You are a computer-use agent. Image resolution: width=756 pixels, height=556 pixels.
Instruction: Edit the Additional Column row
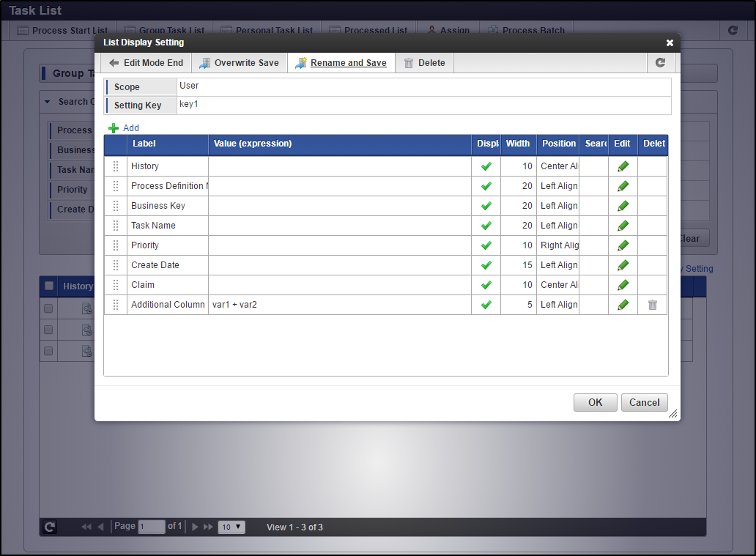point(623,305)
